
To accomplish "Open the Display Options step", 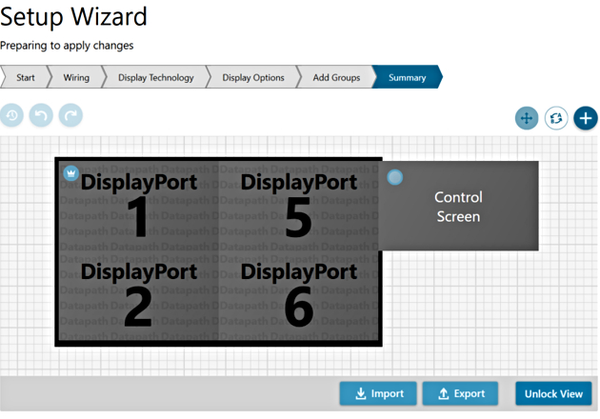I will pos(253,77).
